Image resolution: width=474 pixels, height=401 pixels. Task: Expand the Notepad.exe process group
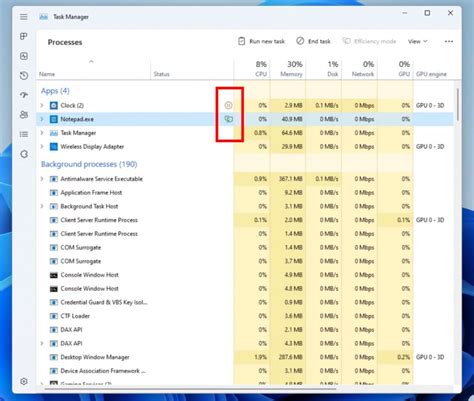pos(42,119)
